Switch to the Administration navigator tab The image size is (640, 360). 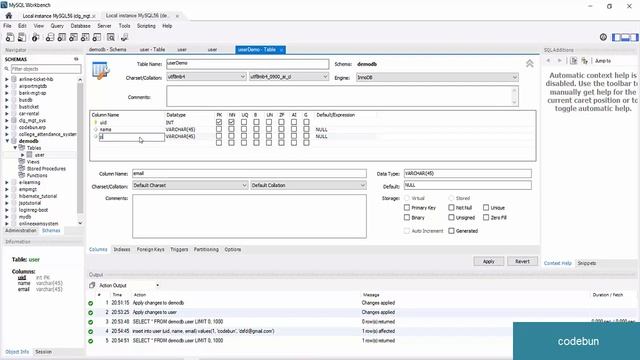click(x=21, y=231)
